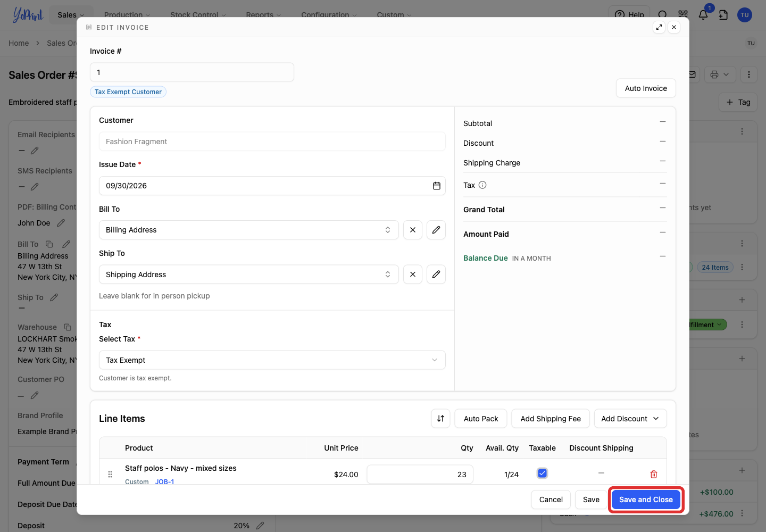Uncheck Taxable checkbox for Staff polos
The height and width of the screenshot is (532, 766).
(x=542, y=473)
